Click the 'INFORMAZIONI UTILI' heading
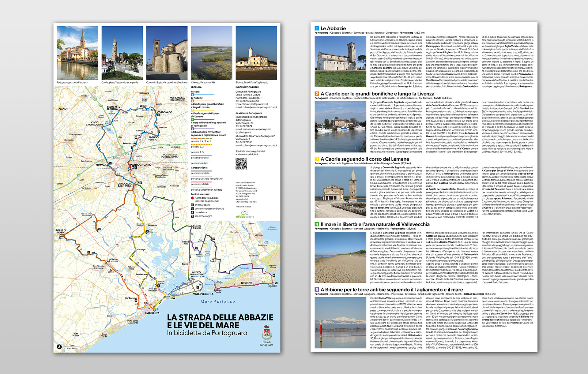Viewport: 588px width, 374px height. coord(247,87)
